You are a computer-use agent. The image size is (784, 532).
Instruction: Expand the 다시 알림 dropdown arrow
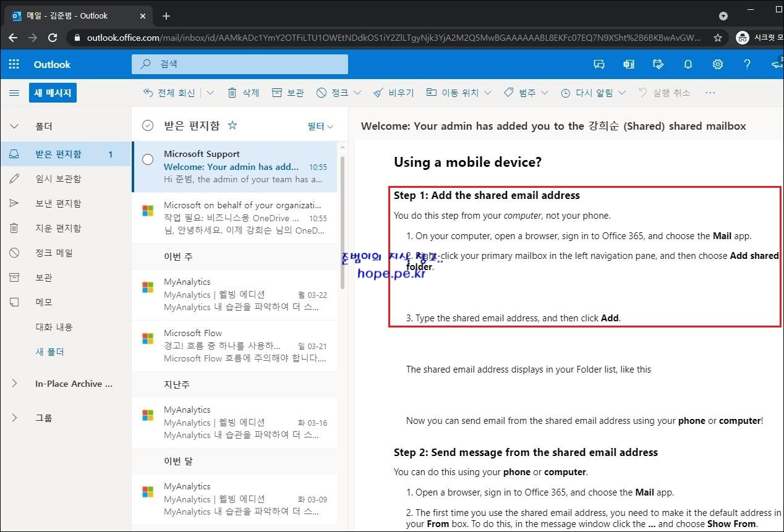coord(622,93)
